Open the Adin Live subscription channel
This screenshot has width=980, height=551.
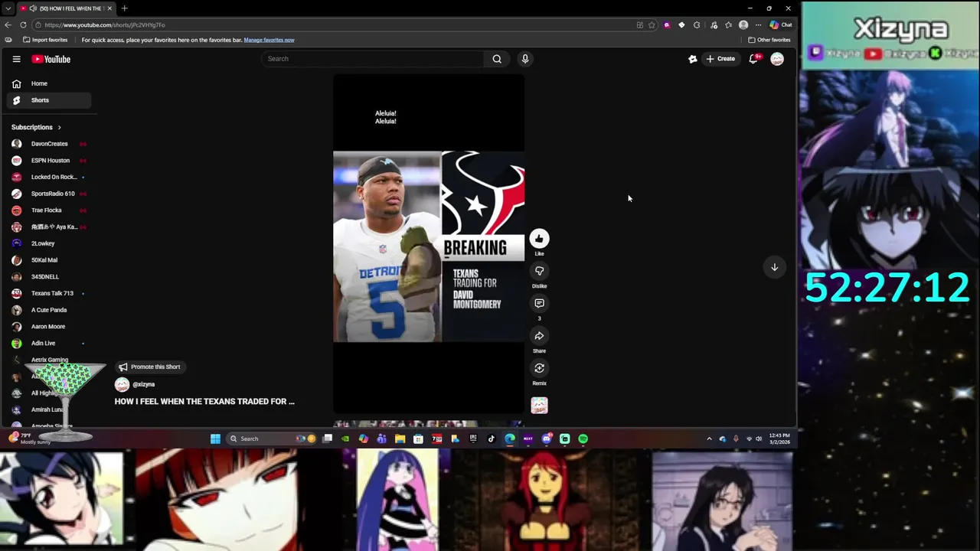pos(49,344)
